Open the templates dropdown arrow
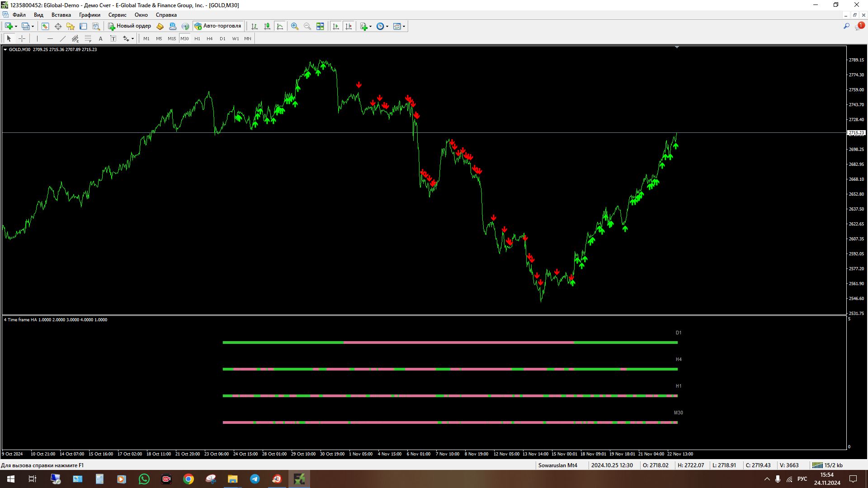The height and width of the screenshot is (488, 868). [x=404, y=26]
